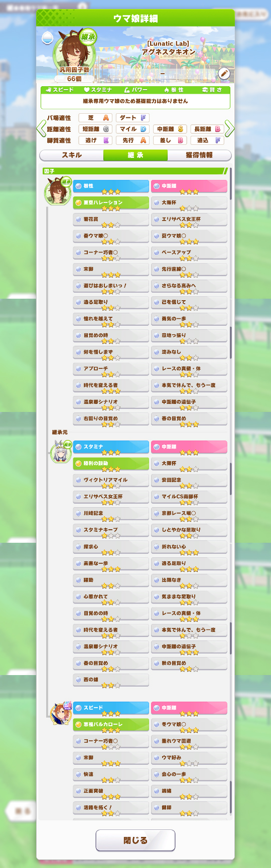Click the small brown-haired factor owner icon
This screenshot has width=271, height=868.
click(x=58, y=191)
